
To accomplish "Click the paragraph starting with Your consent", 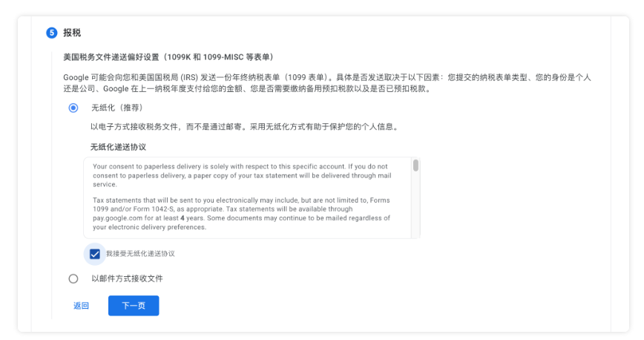I will (242, 175).
